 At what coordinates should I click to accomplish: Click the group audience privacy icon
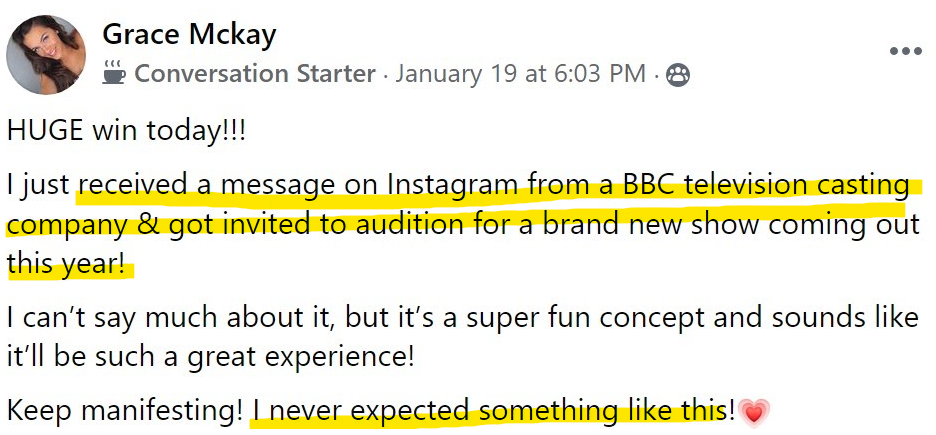(678, 74)
